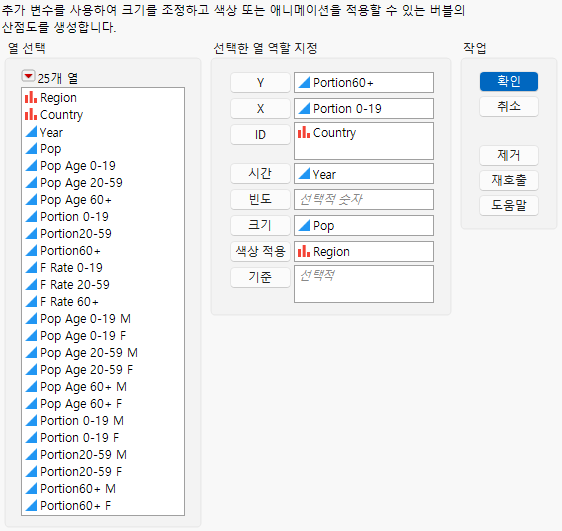Select Portion20-59 M in the column list

coord(103,455)
